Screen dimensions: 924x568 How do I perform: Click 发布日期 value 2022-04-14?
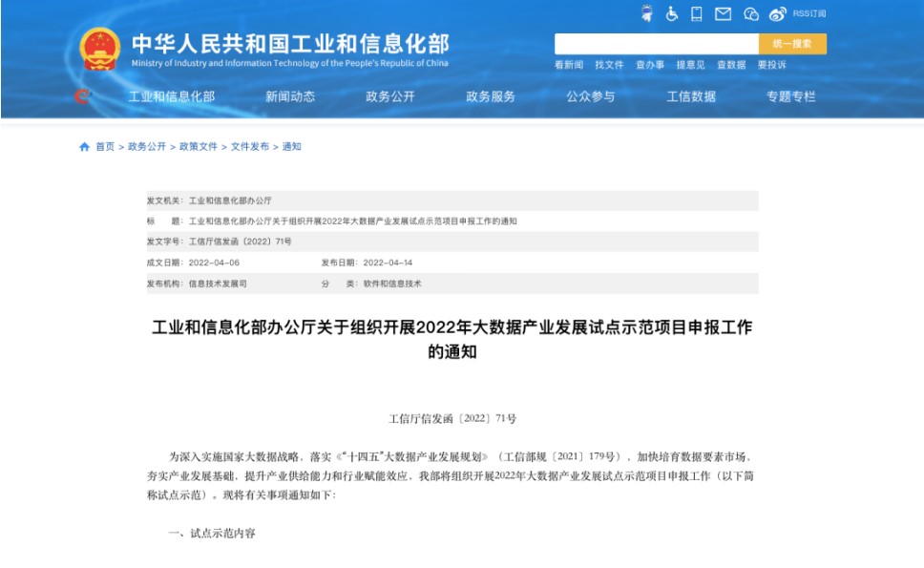388,263
